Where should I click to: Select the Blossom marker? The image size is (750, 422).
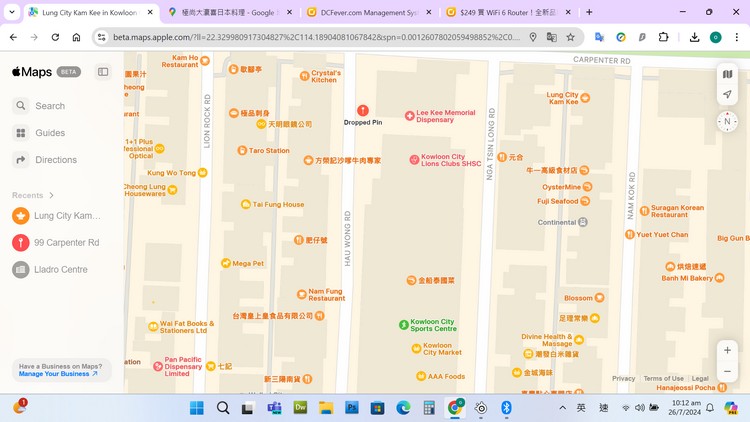coord(599,298)
